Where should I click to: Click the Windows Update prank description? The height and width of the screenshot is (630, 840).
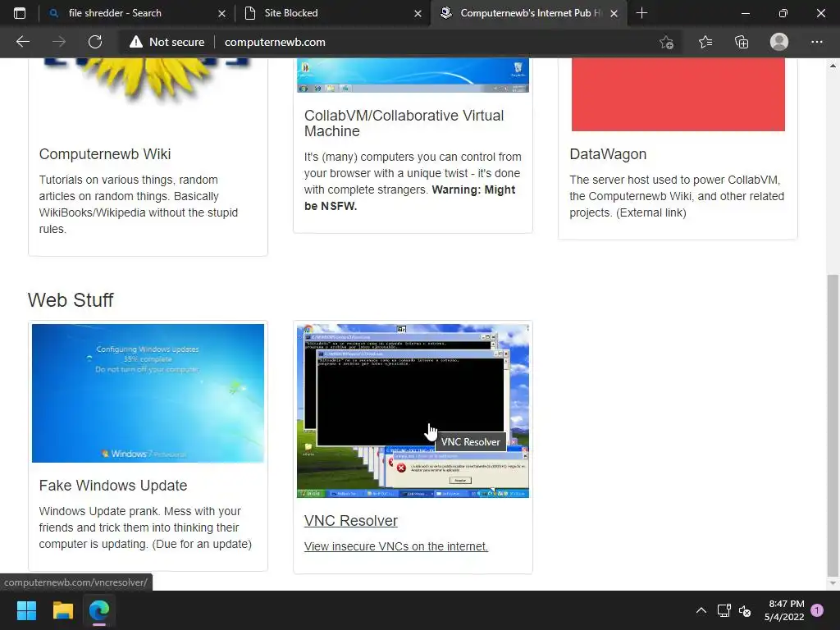[145, 527]
